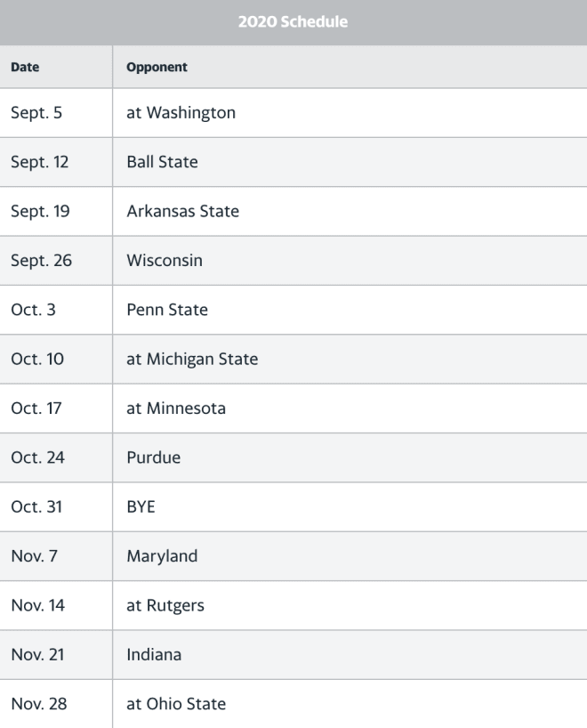The image size is (587, 728).
Task: Click the at Washington opponent cell
Action: [181, 113]
